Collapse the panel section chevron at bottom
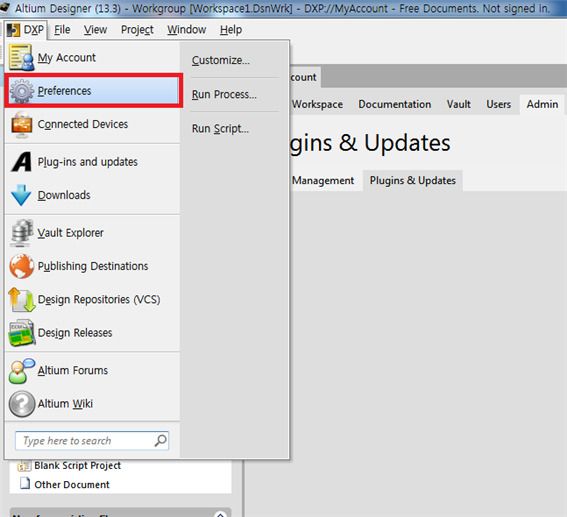 [x=220, y=515]
